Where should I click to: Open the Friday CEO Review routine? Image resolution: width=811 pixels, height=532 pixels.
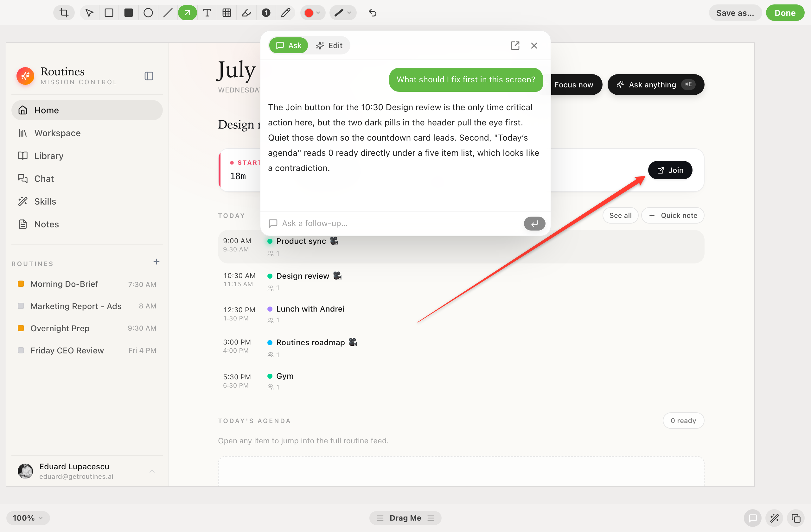87,351
